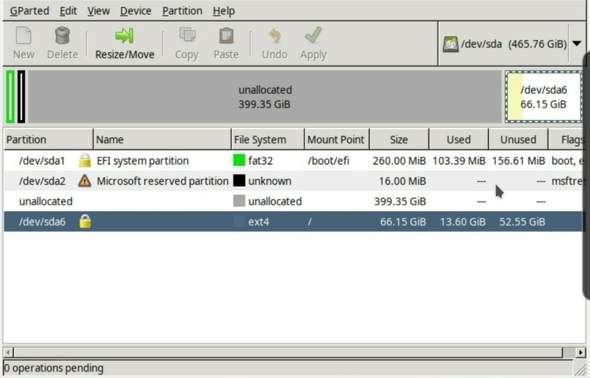Select the black sda2 block in disk map

(21, 97)
